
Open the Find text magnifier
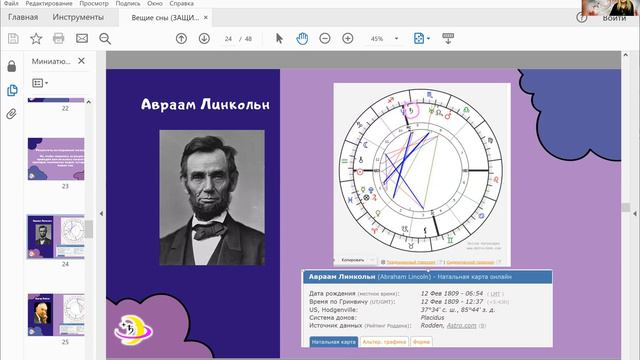pos(105,38)
